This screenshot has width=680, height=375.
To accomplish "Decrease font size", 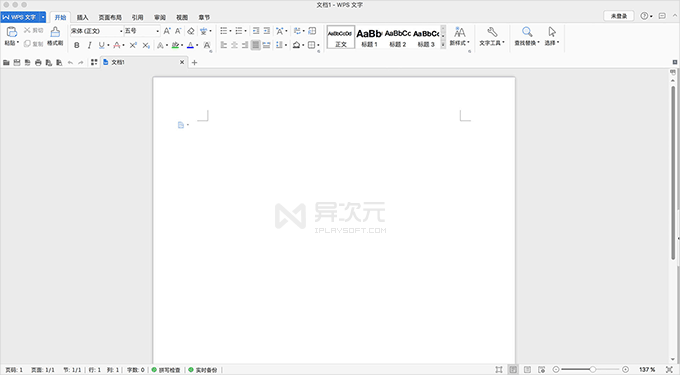I will coord(178,31).
